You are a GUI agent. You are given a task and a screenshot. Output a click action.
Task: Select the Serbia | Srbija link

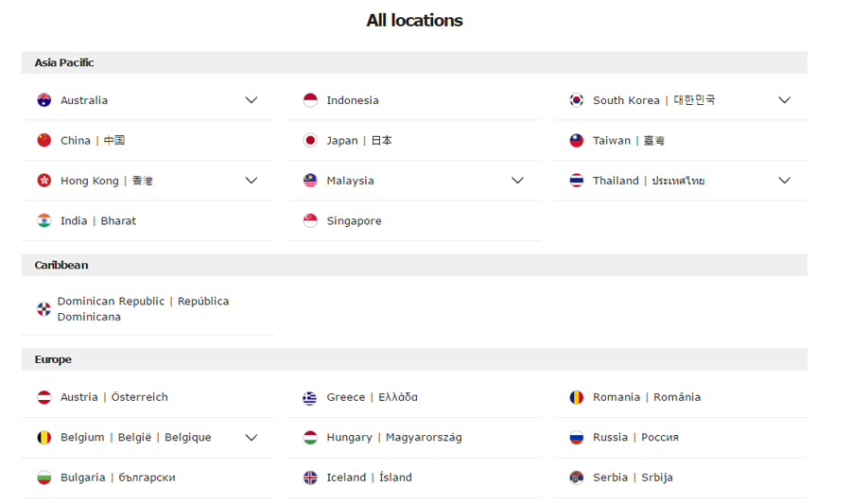(x=633, y=478)
